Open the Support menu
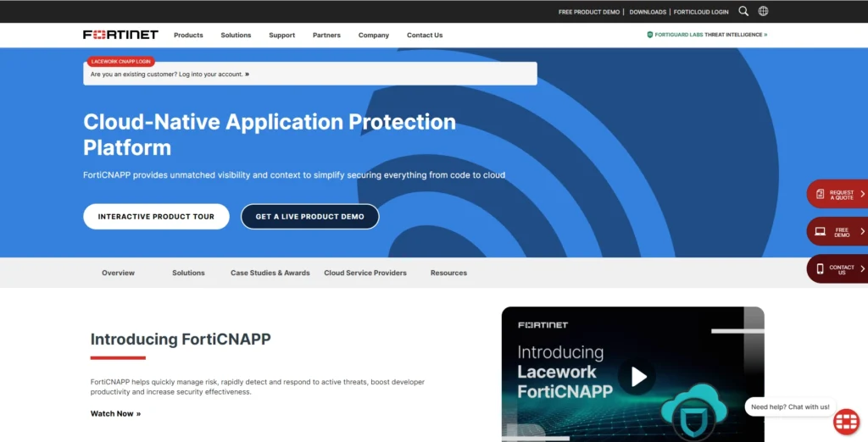This screenshot has height=442, width=868. (x=281, y=35)
